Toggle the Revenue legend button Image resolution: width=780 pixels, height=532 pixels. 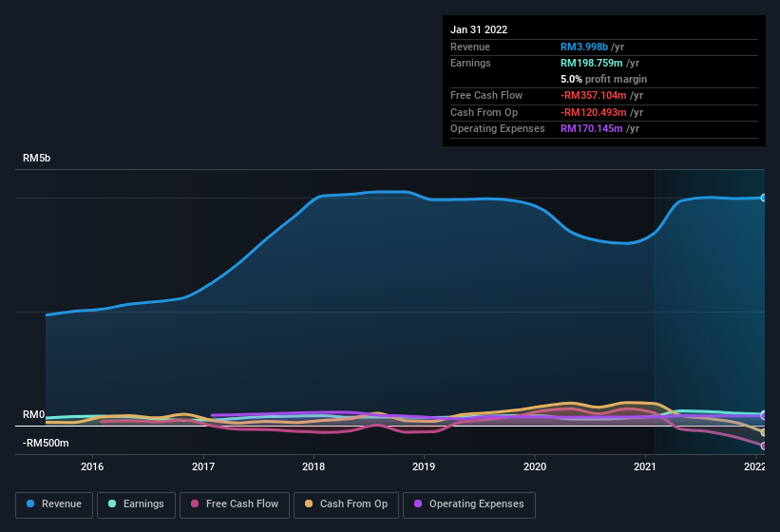[54, 504]
